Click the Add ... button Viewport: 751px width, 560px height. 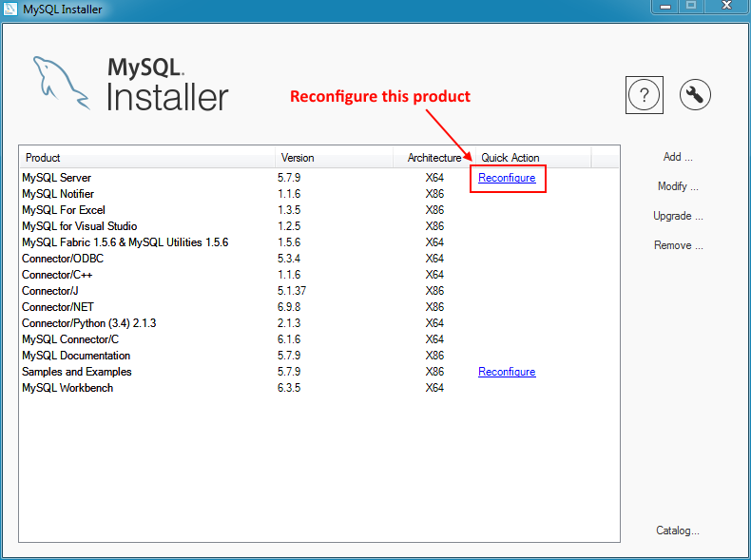678,157
